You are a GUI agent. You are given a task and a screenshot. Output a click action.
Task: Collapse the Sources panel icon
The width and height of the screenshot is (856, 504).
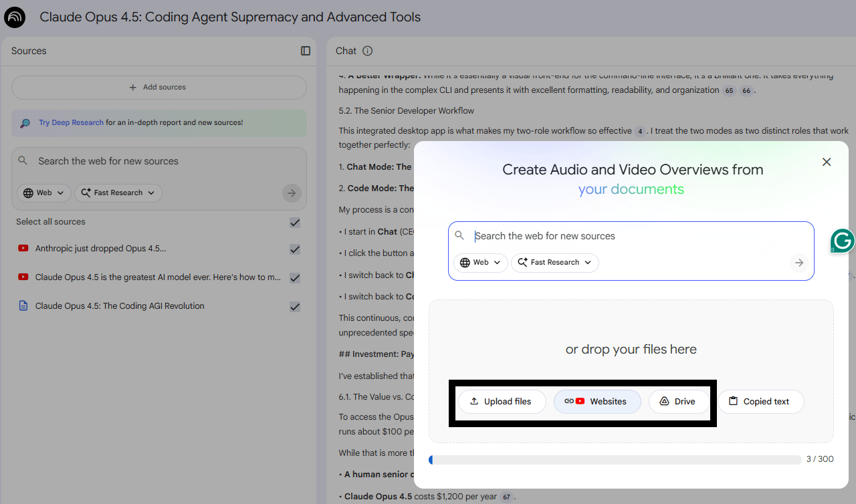pyautogui.click(x=306, y=51)
